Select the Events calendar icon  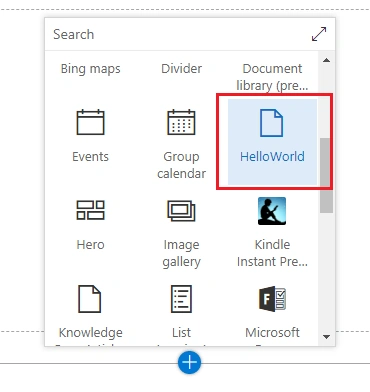click(x=90, y=122)
